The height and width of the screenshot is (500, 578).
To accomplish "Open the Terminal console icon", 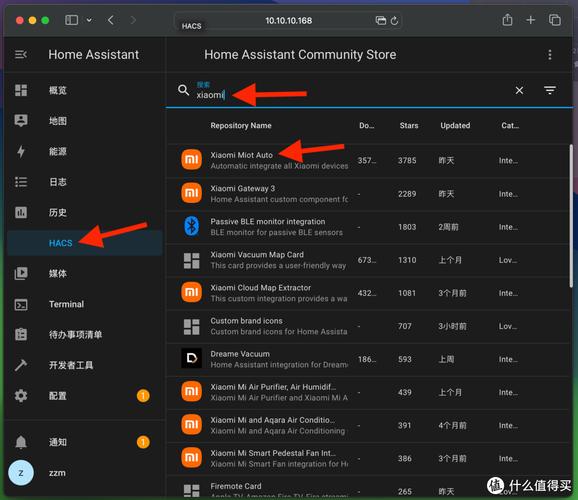I will pos(21,304).
